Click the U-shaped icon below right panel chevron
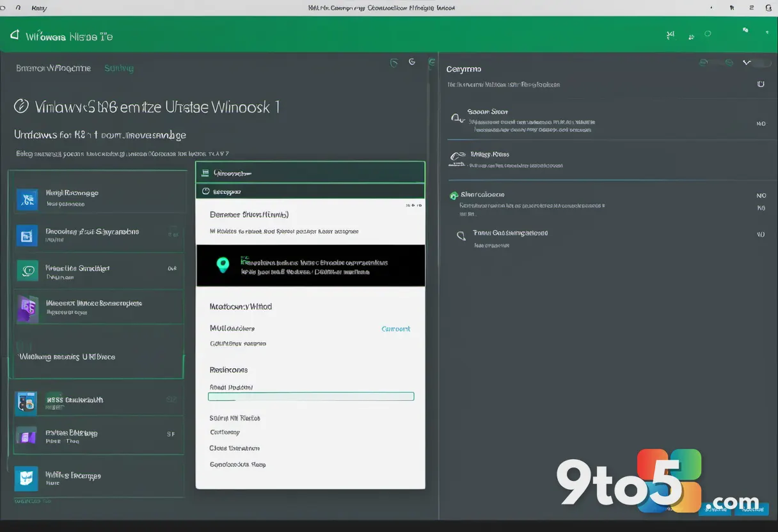The width and height of the screenshot is (778, 532). tap(761, 84)
